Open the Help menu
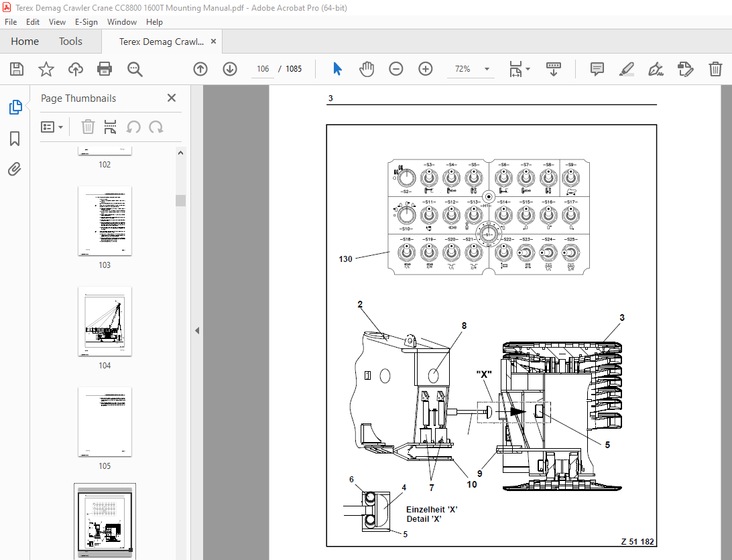732x560 pixels. (x=154, y=22)
